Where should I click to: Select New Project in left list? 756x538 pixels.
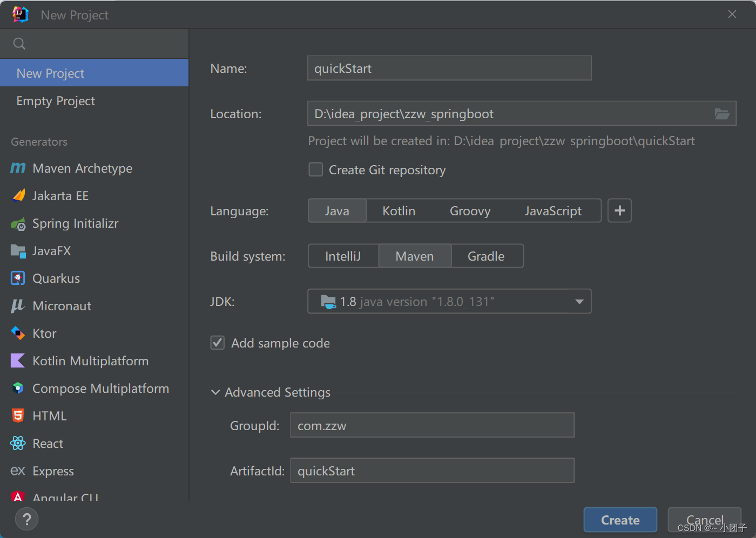click(94, 73)
